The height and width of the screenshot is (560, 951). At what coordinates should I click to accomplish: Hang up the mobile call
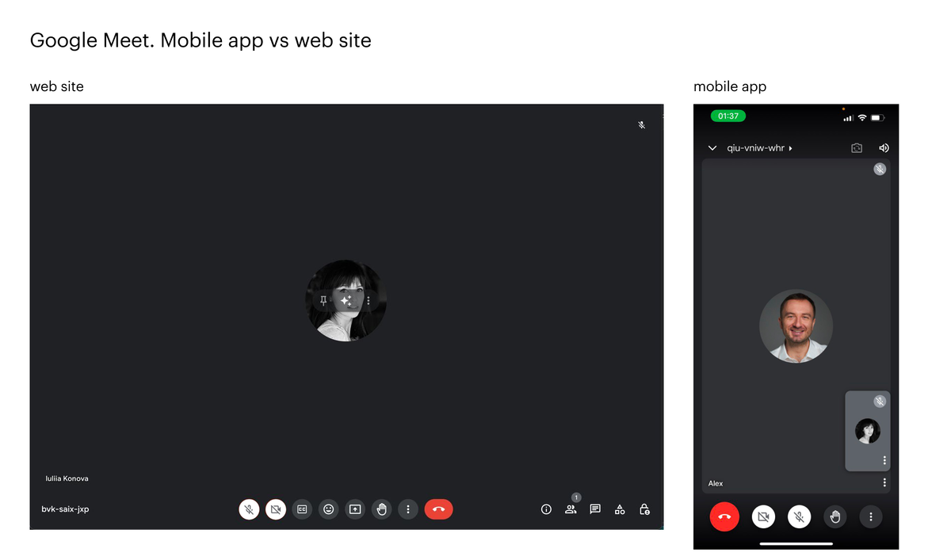click(x=724, y=516)
